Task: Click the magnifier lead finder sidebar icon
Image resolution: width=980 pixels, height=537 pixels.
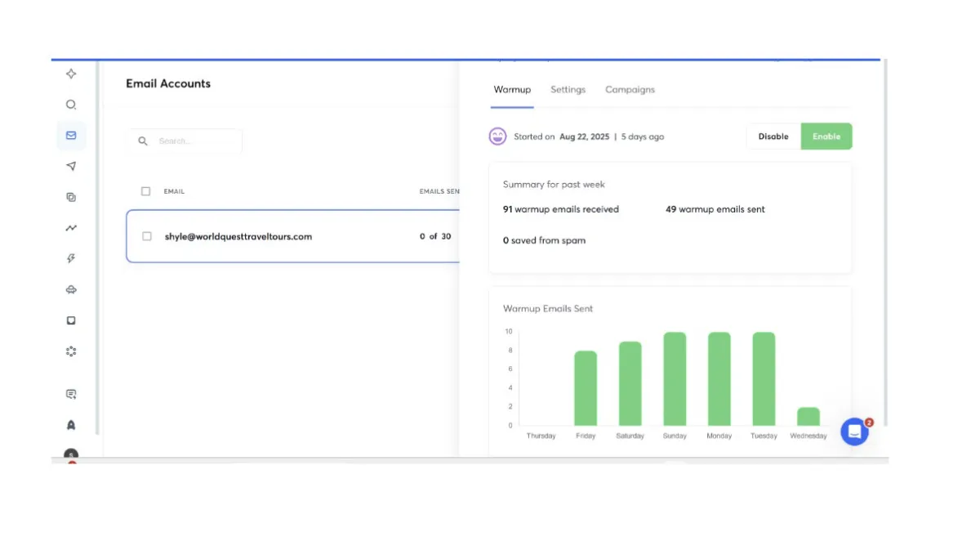Action: point(71,105)
